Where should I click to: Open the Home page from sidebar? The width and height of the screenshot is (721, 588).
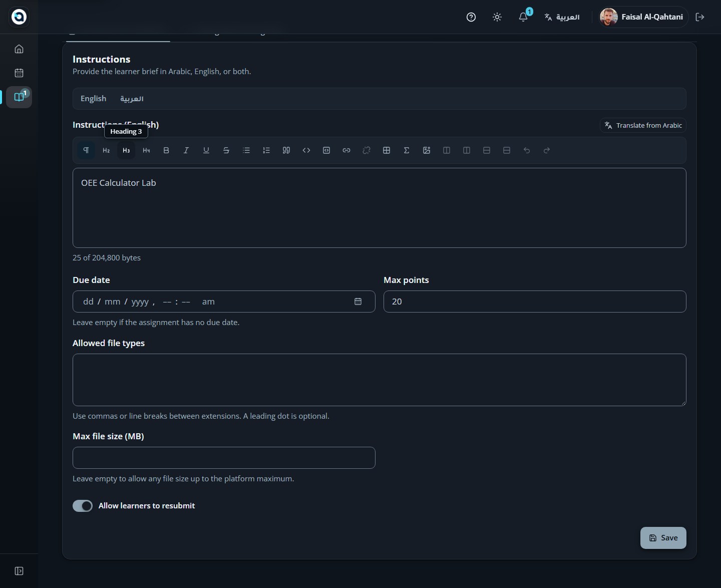click(19, 49)
